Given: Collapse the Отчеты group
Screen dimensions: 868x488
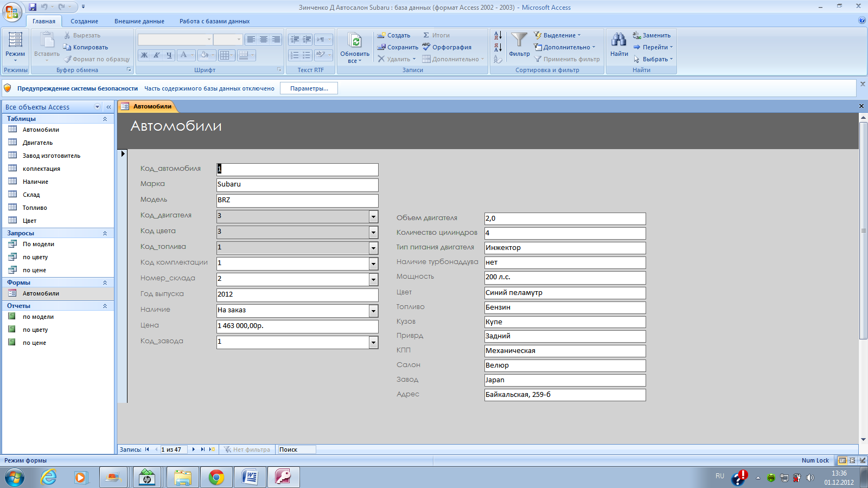Looking at the screenshot, I should 105,306.
